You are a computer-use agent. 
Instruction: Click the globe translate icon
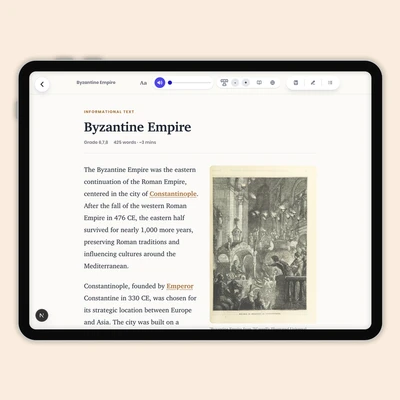[x=272, y=83]
